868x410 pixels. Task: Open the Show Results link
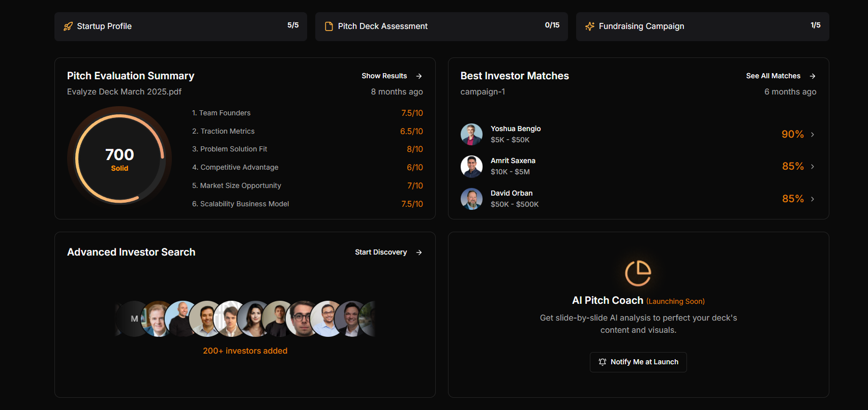coord(384,76)
